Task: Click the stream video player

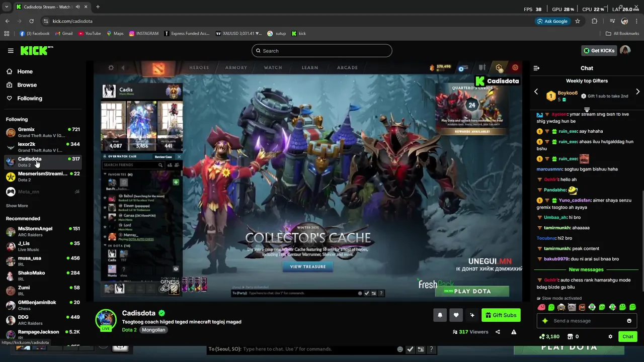Action: point(308,182)
